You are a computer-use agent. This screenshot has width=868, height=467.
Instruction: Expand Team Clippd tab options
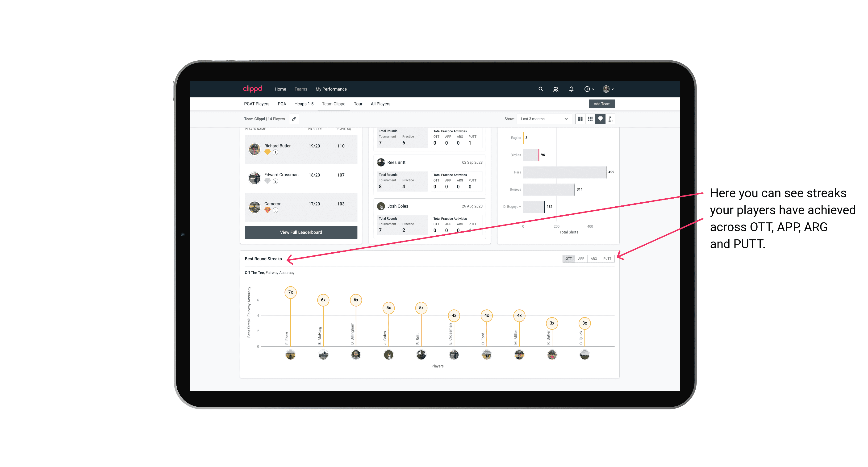pos(334,104)
